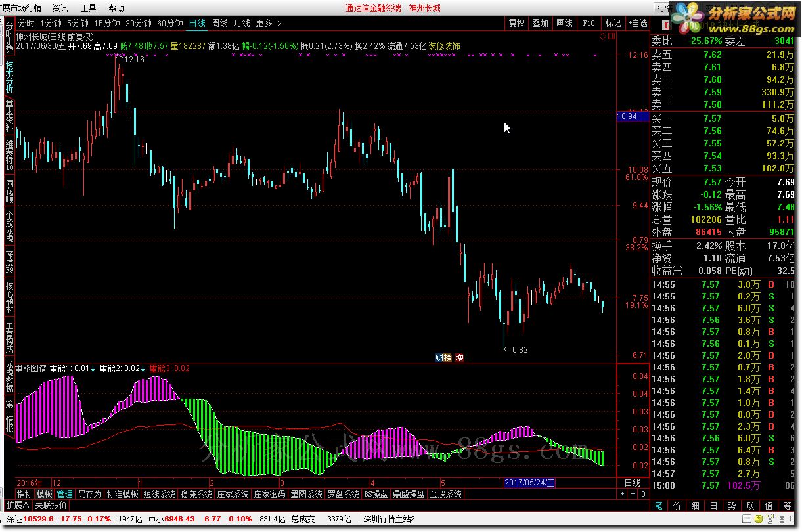Click the 财榜 marker on the chart
This screenshot has width=802, height=532.
click(444, 358)
